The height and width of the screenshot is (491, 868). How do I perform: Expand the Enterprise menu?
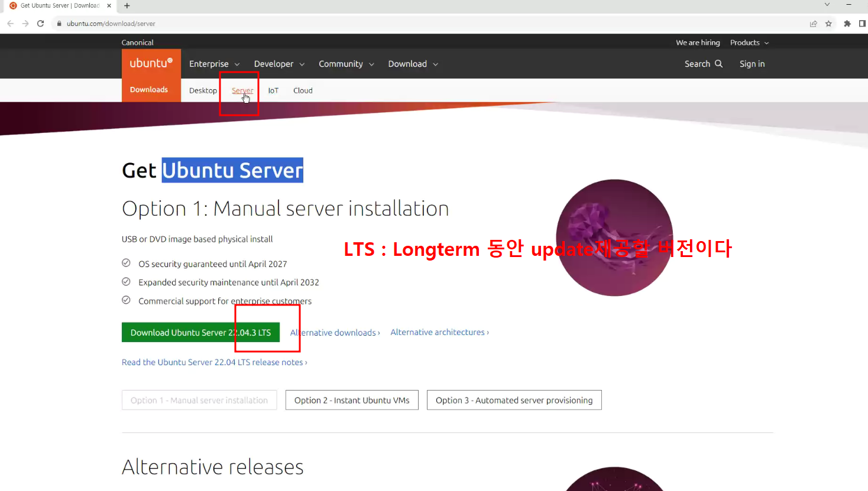215,64
